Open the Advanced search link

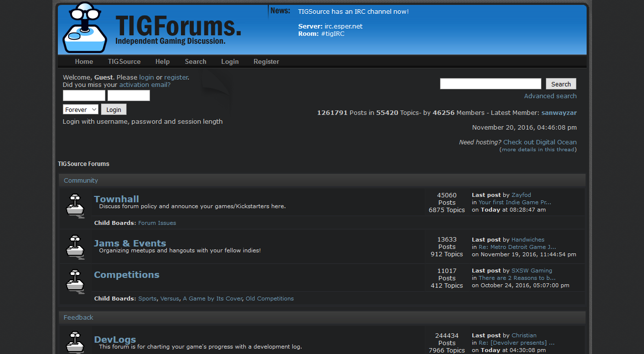point(550,96)
